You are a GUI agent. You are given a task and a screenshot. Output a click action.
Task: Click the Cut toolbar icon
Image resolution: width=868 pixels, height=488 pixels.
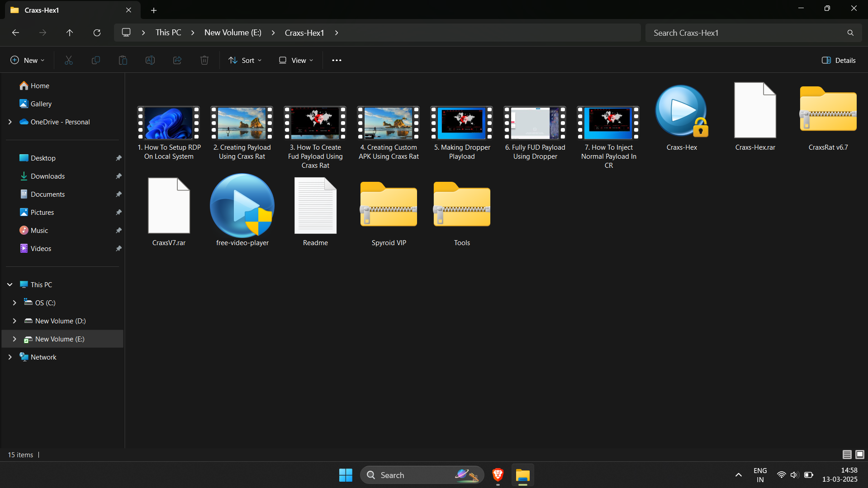[69, 60]
